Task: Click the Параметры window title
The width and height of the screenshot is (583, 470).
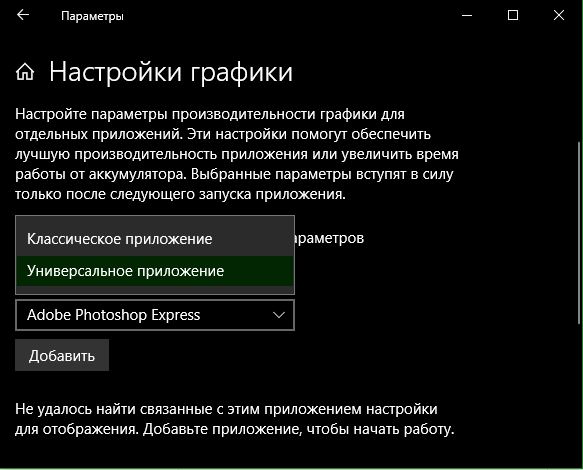Action: 92,16
